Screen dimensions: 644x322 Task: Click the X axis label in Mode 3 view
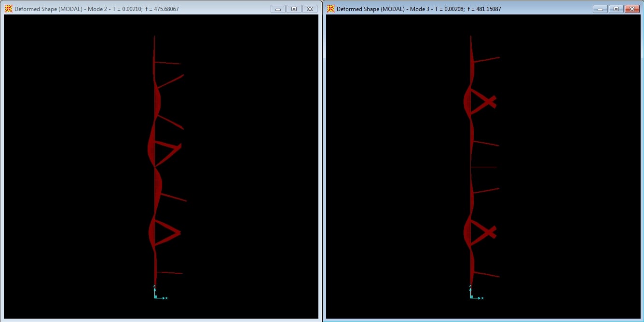coord(482,298)
